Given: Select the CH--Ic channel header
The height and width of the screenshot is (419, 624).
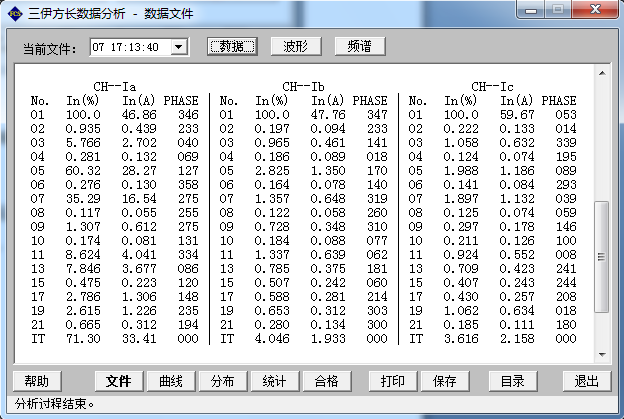Looking at the screenshot, I should point(492,87).
